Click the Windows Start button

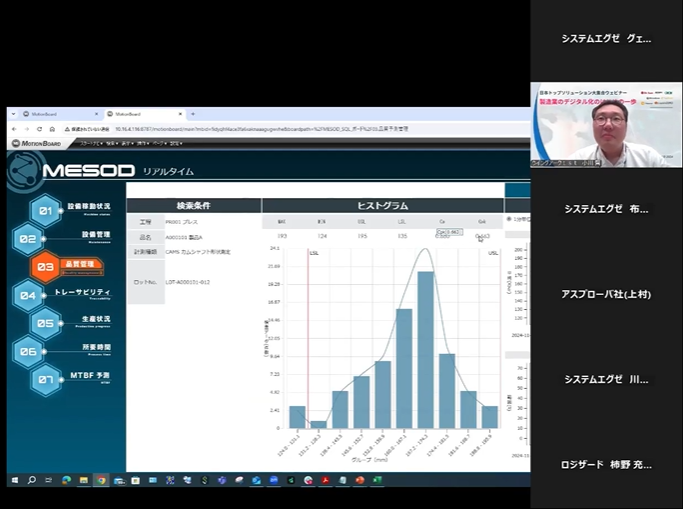pyautogui.click(x=15, y=480)
